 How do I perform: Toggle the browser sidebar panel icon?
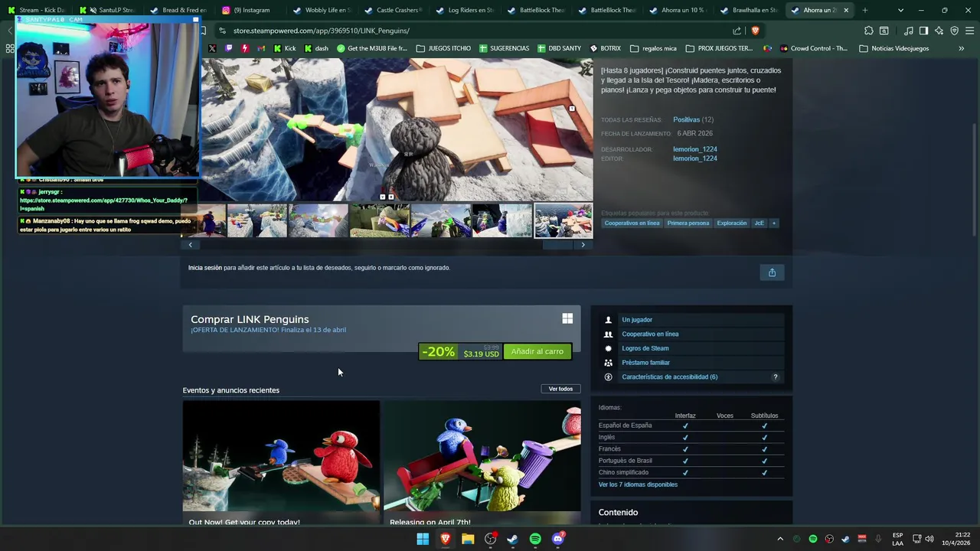pos(923,31)
